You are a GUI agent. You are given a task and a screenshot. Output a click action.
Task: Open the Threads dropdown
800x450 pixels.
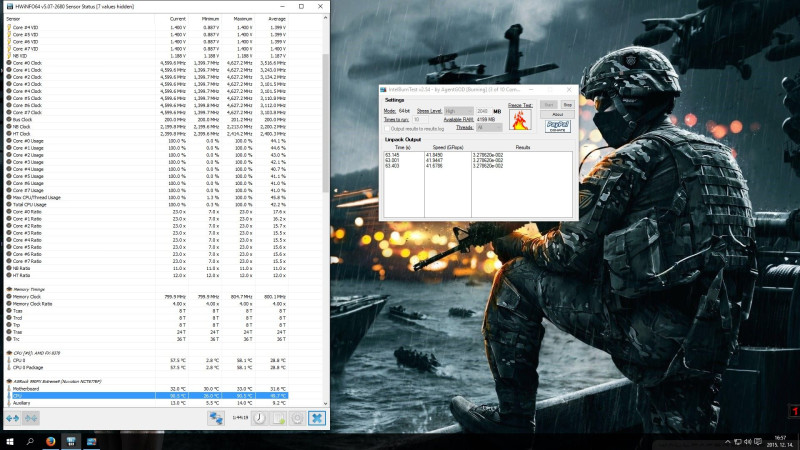[x=489, y=128]
